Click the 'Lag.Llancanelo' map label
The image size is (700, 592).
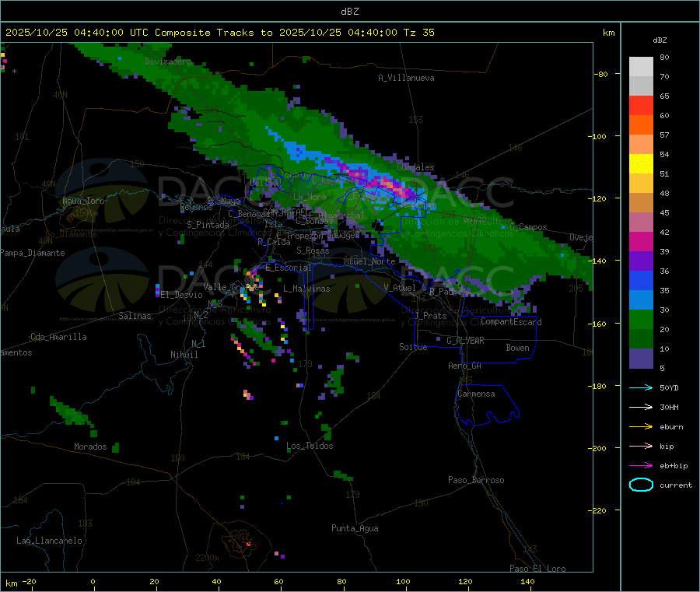(x=50, y=541)
